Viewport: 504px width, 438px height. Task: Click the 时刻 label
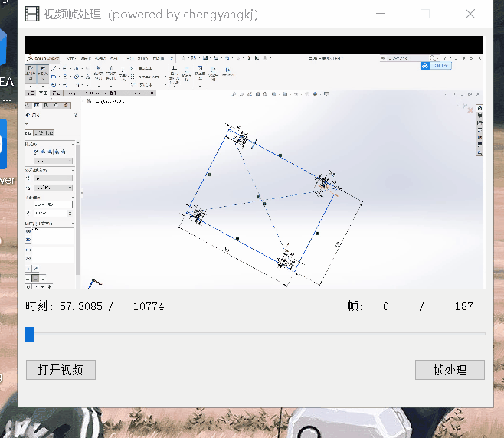pyautogui.click(x=39, y=306)
